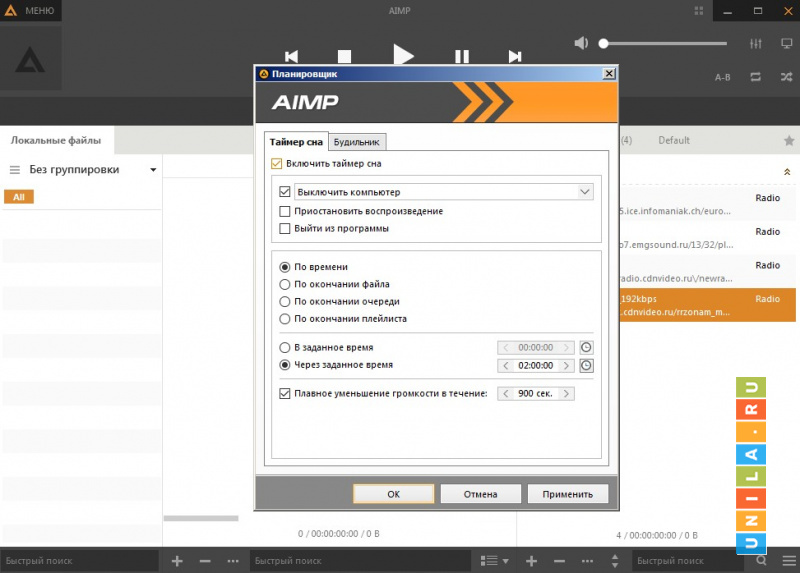Skip to next track icon
The image size is (800, 573).
pyautogui.click(x=515, y=57)
